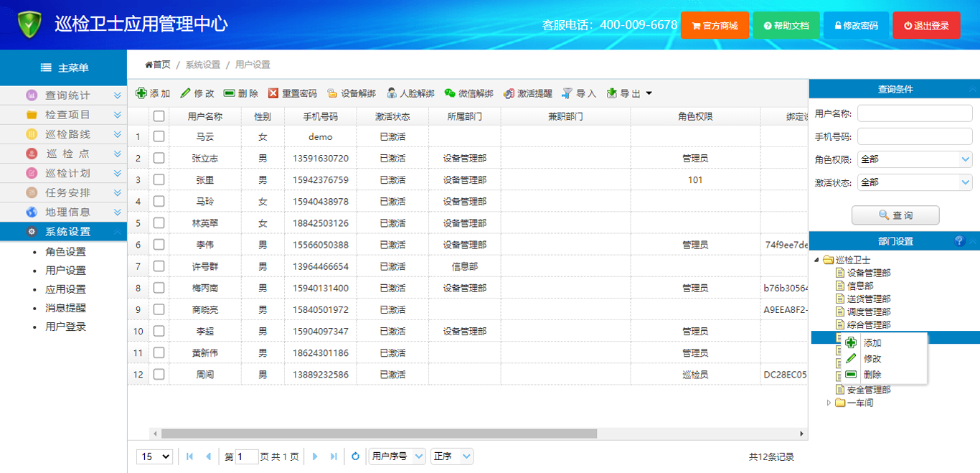Click the blue help icon in department panel

click(959, 241)
